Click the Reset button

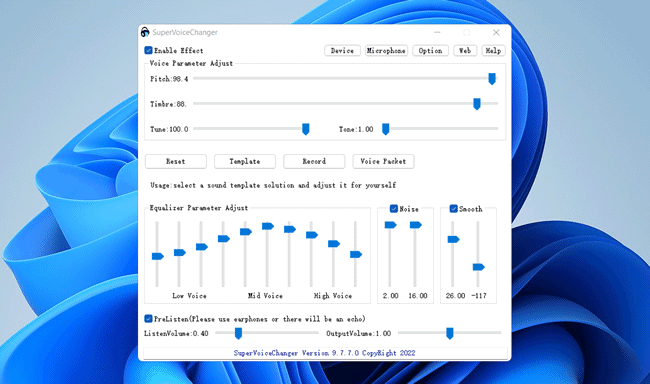pos(176,161)
